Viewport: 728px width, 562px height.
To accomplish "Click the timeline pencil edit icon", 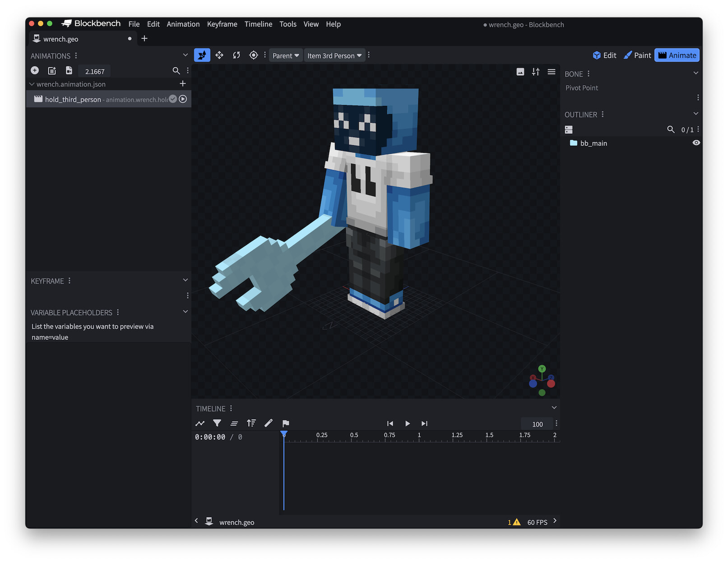I will pyautogui.click(x=269, y=423).
